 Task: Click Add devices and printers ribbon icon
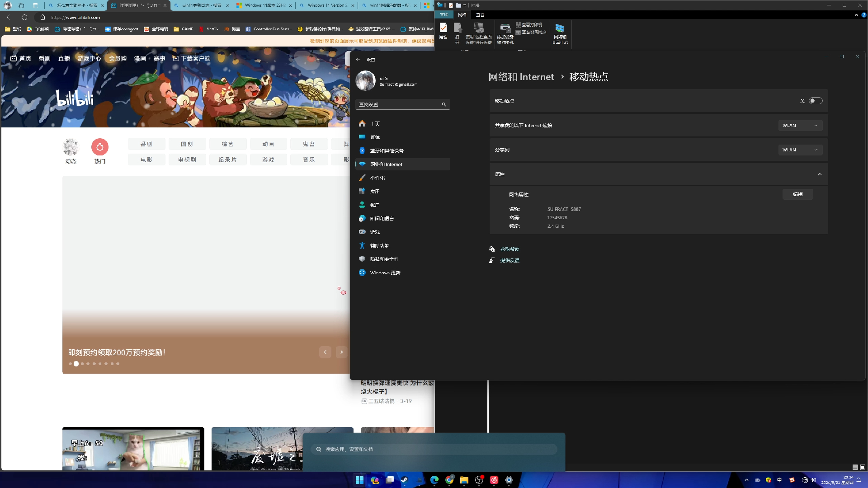(x=505, y=33)
